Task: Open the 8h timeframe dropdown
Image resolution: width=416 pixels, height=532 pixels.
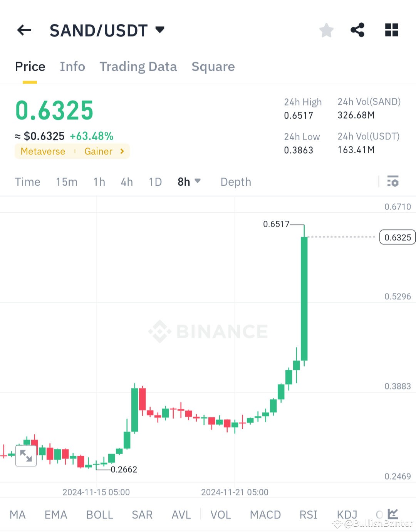Action: pyautogui.click(x=189, y=181)
